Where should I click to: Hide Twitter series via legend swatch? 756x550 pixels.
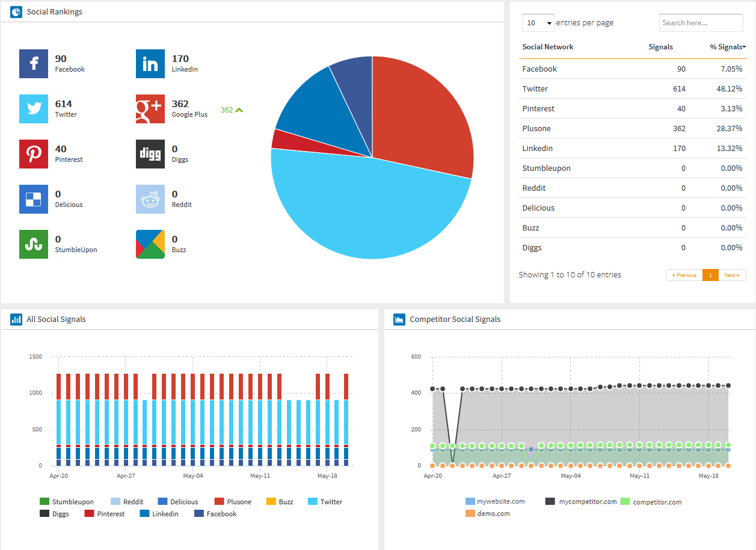pos(313,502)
